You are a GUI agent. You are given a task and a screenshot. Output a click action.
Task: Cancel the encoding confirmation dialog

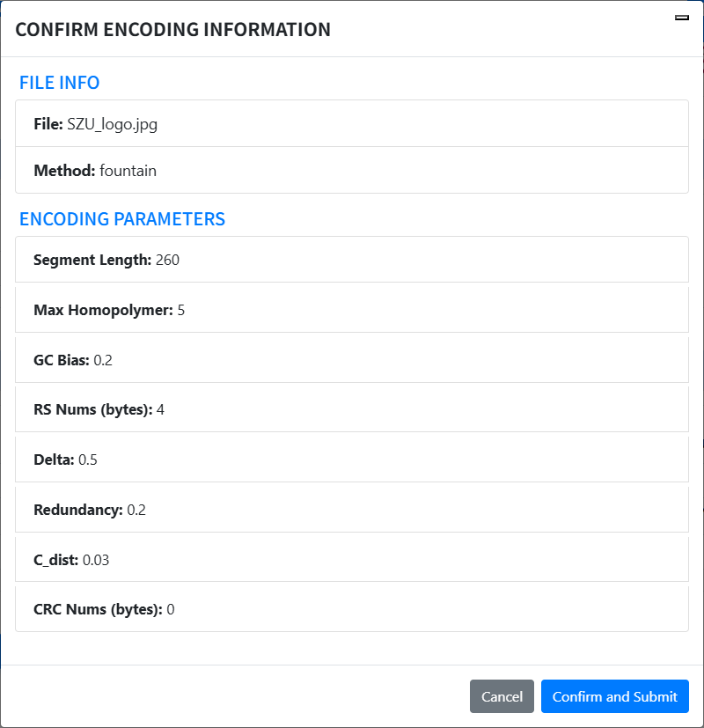tap(502, 696)
